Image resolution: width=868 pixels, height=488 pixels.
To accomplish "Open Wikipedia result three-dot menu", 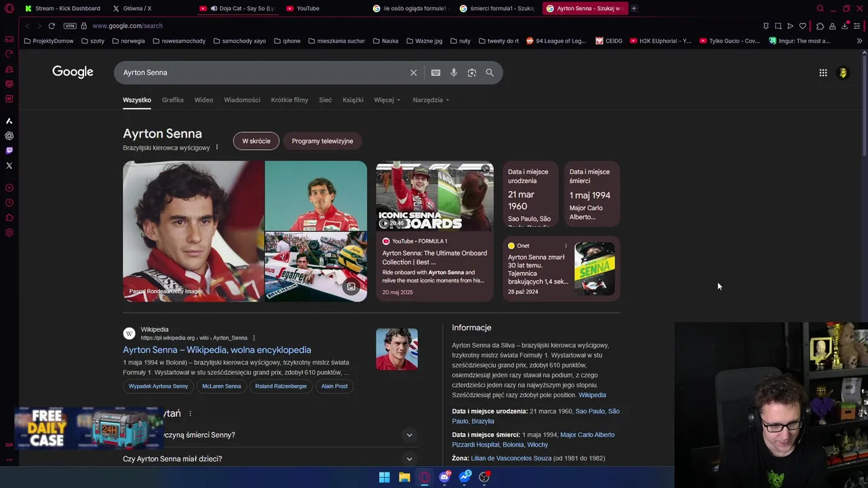I will coord(254,338).
